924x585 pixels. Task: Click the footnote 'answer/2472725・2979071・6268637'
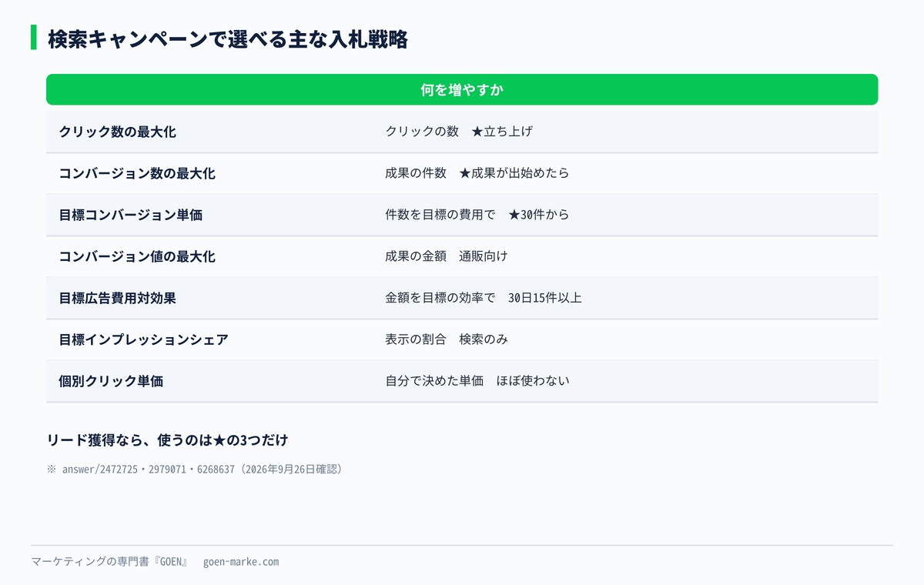pyautogui.click(x=149, y=469)
